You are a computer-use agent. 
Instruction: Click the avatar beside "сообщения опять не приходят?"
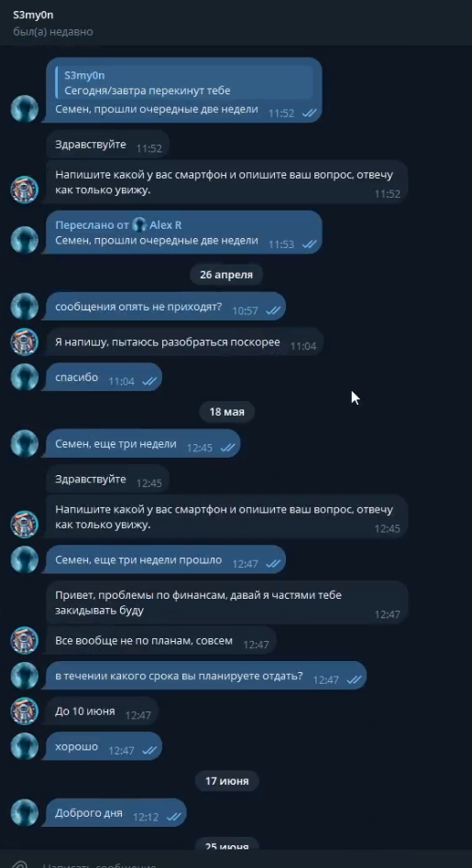click(x=25, y=306)
